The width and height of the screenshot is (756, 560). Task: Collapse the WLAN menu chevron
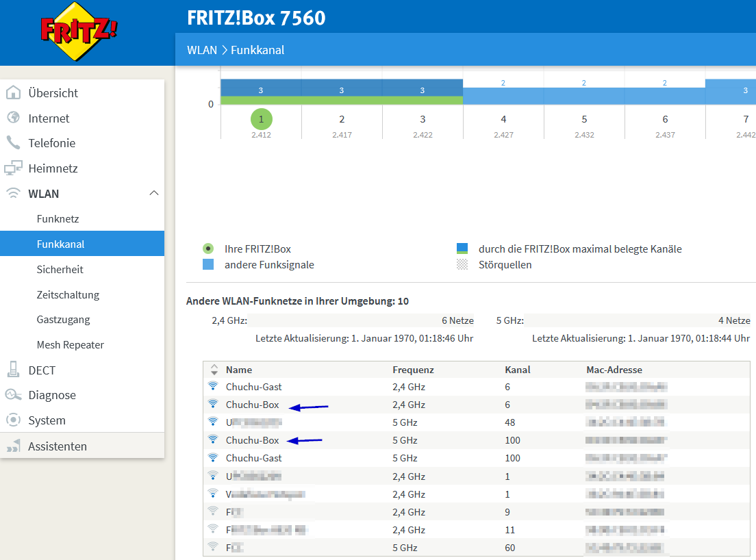[154, 193]
